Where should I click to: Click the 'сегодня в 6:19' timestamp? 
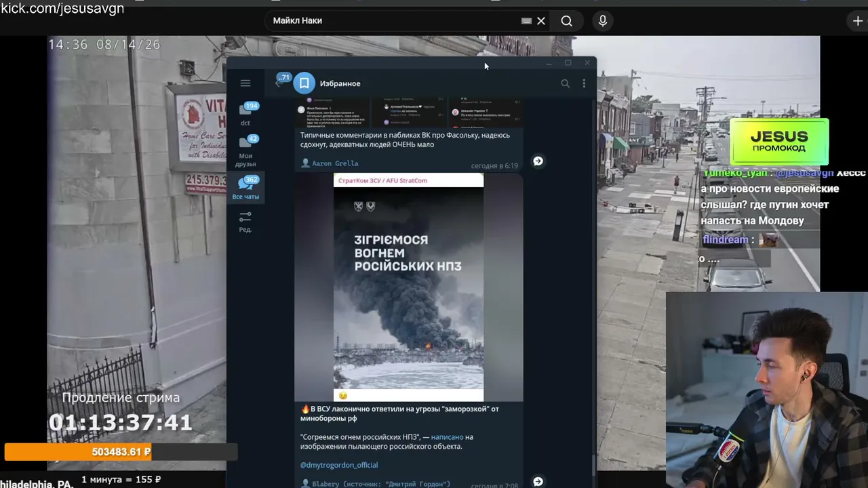click(494, 166)
